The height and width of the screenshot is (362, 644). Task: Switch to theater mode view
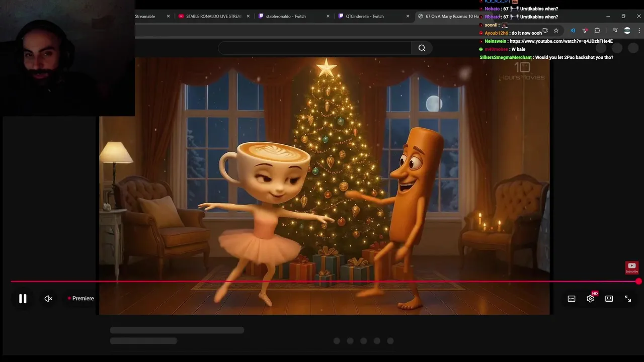point(609,299)
